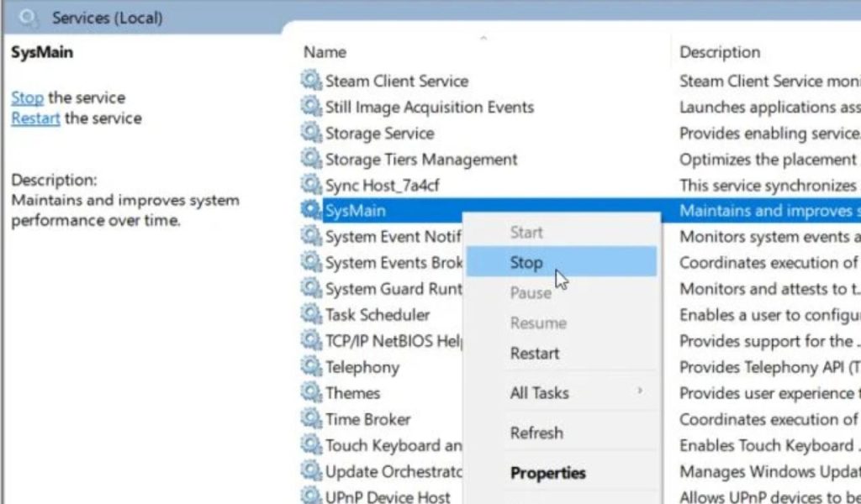This screenshot has height=504, width=861.
Task: Click the Telephony service gear icon
Action: pyautogui.click(x=311, y=367)
